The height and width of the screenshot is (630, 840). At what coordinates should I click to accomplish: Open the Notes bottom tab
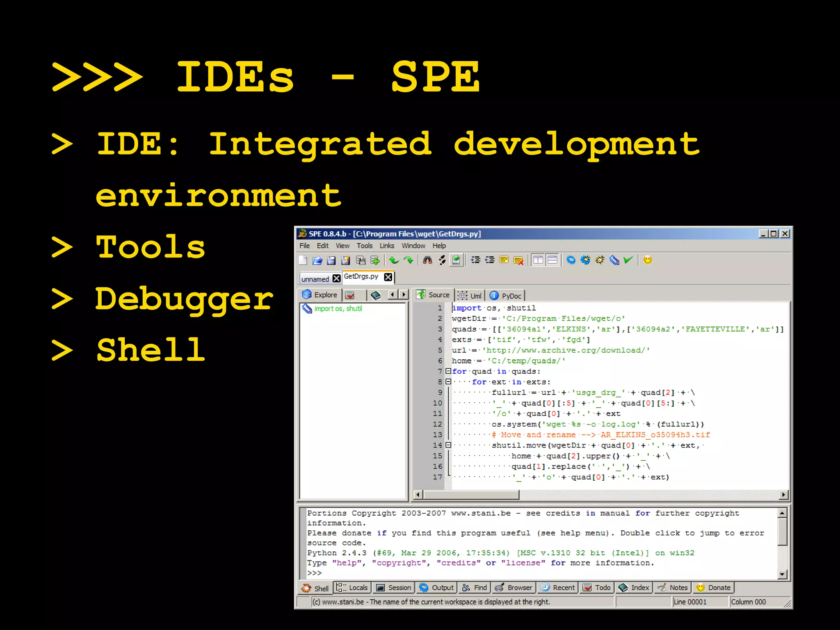coord(672,588)
